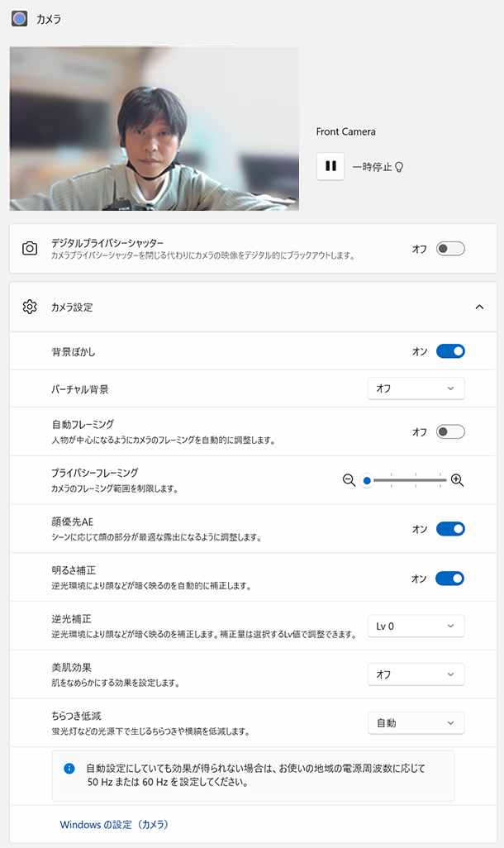The width and height of the screenshot is (504, 848).
Task: Click the camera app icon beside カメラ title
Action: point(20,19)
